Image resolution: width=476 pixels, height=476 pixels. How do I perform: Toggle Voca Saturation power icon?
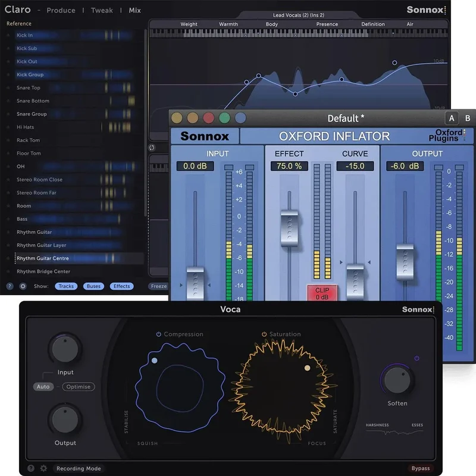264,334
